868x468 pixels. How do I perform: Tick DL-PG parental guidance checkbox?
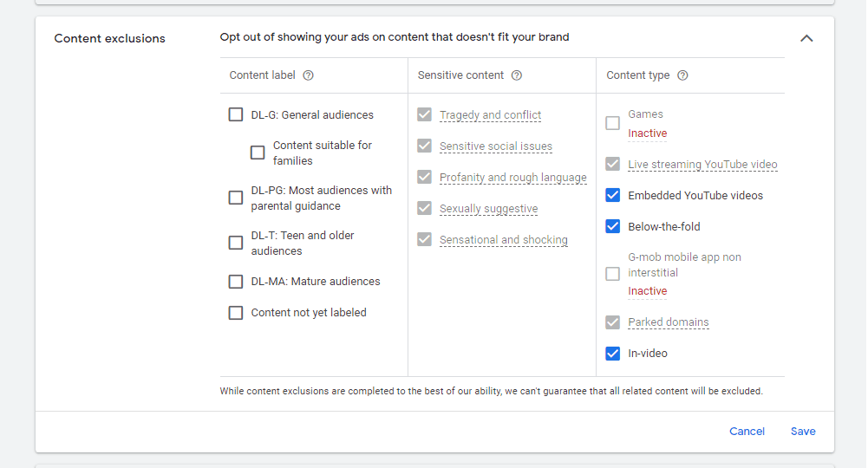coord(236,198)
